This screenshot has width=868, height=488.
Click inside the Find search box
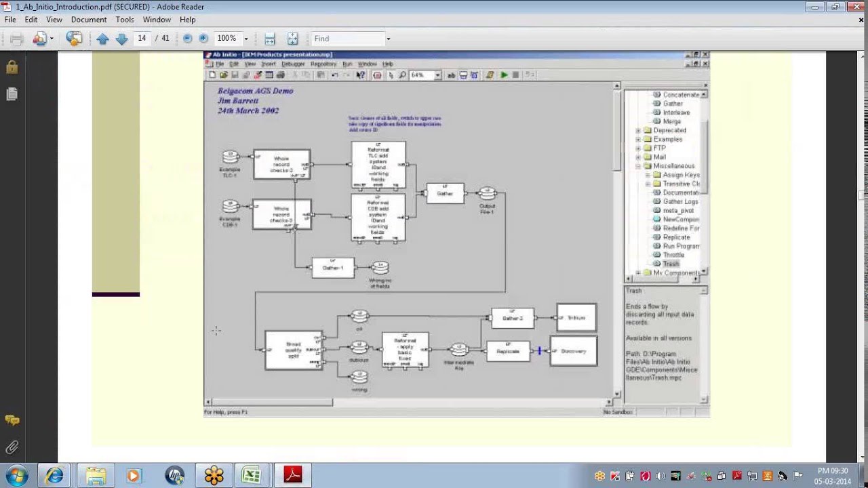pyautogui.click(x=347, y=39)
